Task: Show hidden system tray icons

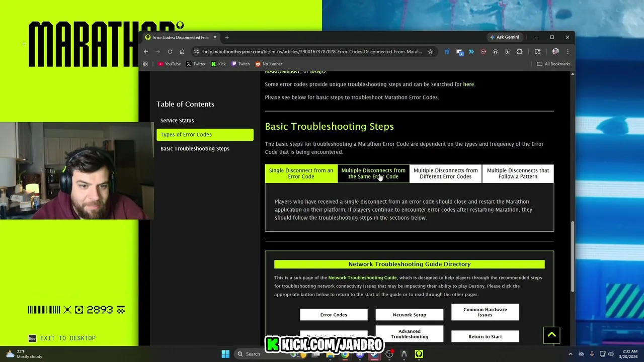Action: [x=570, y=354]
